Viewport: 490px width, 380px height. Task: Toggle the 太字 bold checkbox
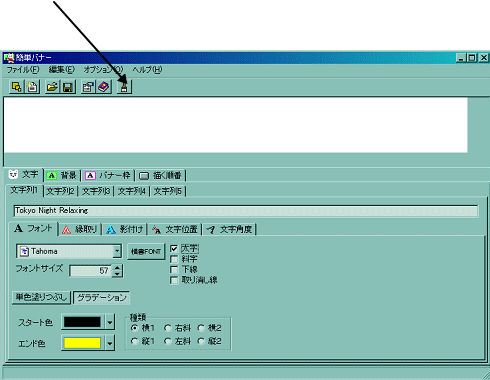(x=174, y=249)
